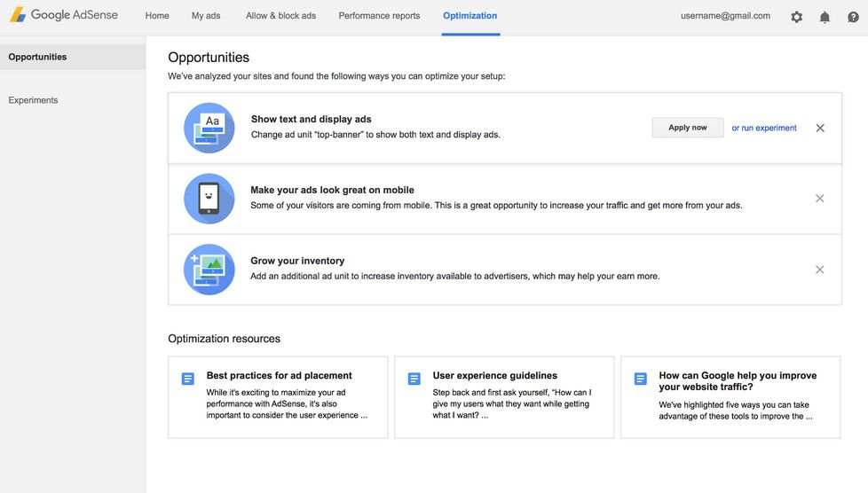Image resolution: width=868 pixels, height=493 pixels.
Task: Click document icon beside User experience guidelines
Action: coord(414,379)
